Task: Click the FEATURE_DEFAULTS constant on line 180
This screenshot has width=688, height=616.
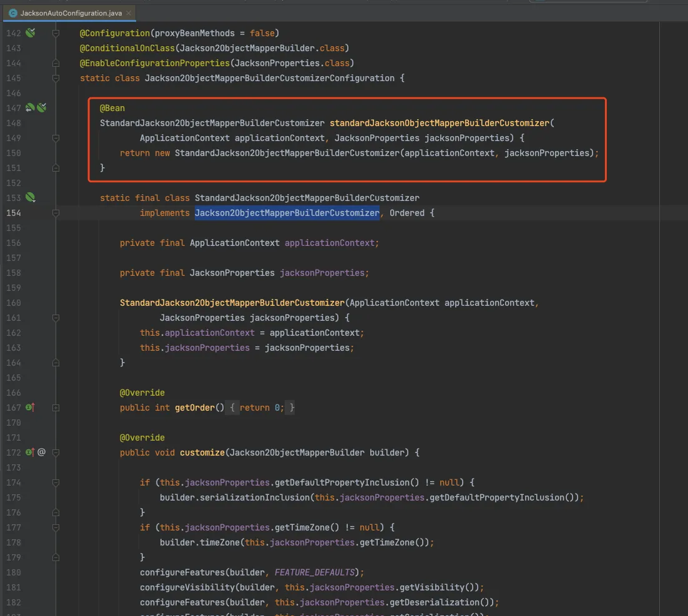Action: [x=316, y=572]
